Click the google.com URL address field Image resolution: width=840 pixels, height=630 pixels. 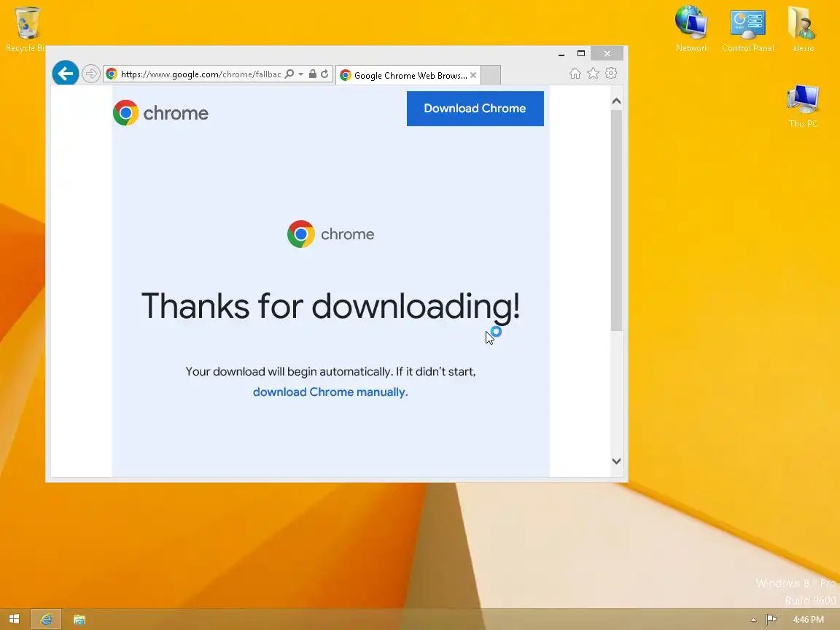pyautogui.click(x=201, y=74)
